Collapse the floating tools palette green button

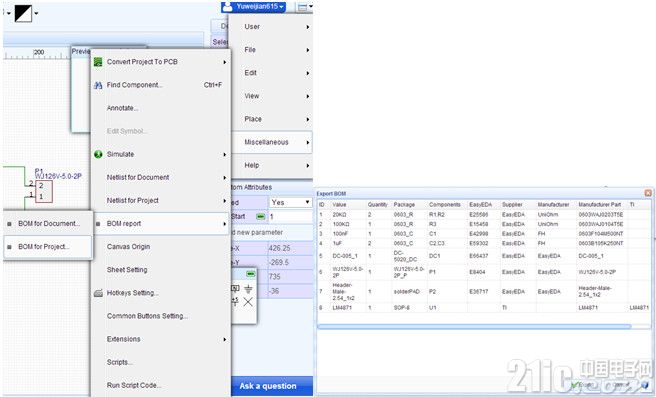(x=251, y=274)
